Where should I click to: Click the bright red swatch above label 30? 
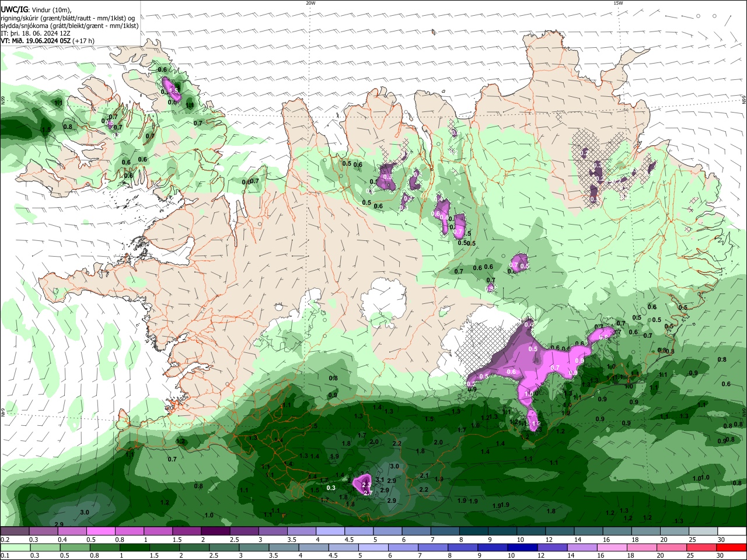click(732, 548)
